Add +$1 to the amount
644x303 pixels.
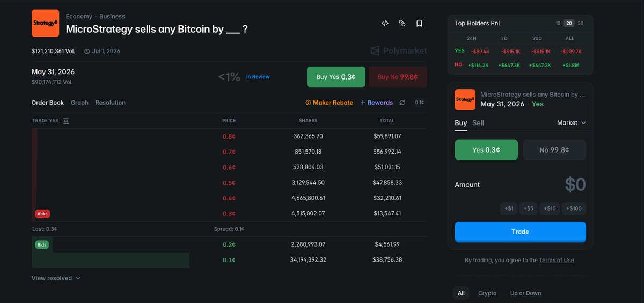(509, 208)
